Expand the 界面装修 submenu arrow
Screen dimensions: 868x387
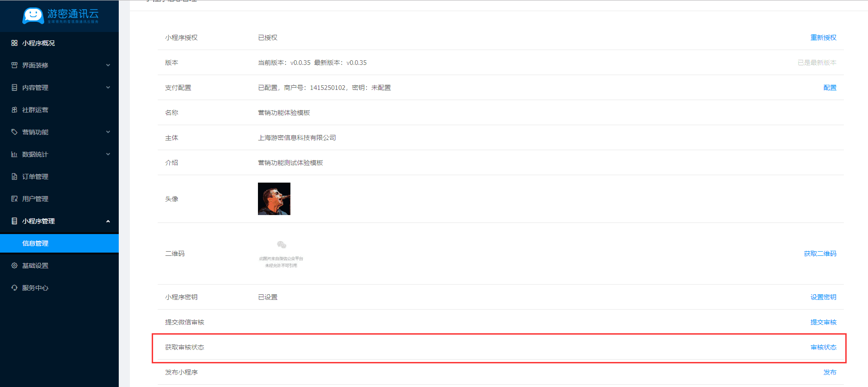point(108,65)
